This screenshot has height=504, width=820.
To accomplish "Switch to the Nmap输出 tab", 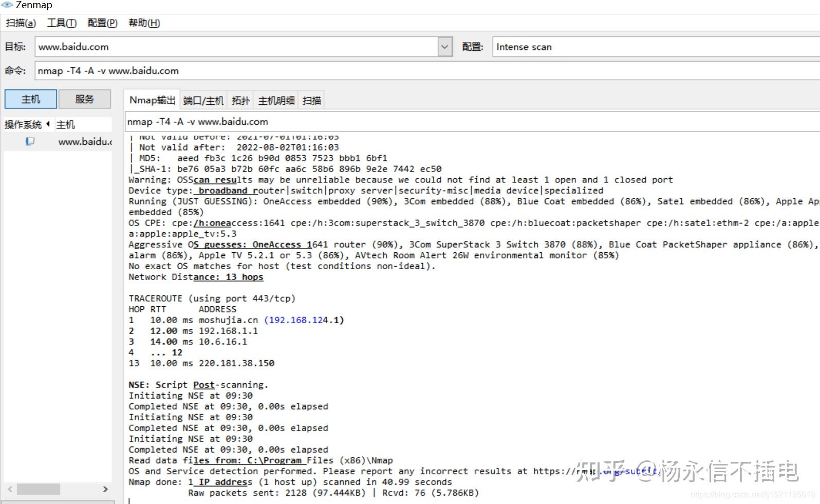I will point(152,100).
